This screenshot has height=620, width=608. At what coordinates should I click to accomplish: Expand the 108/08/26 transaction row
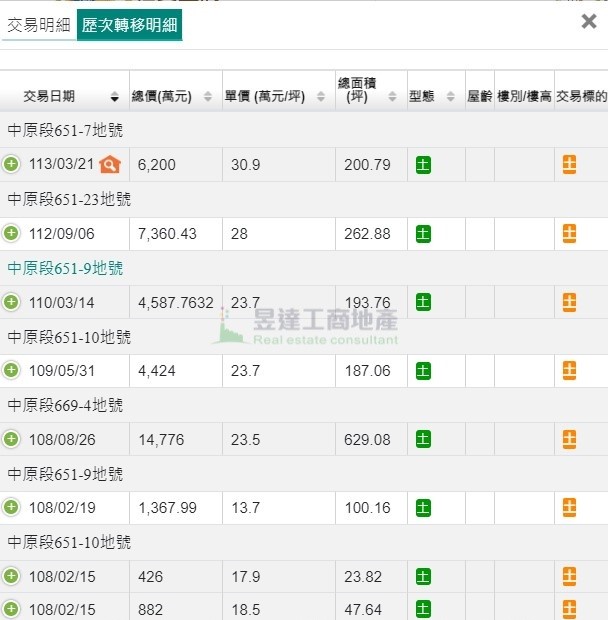tap(11, 438)
